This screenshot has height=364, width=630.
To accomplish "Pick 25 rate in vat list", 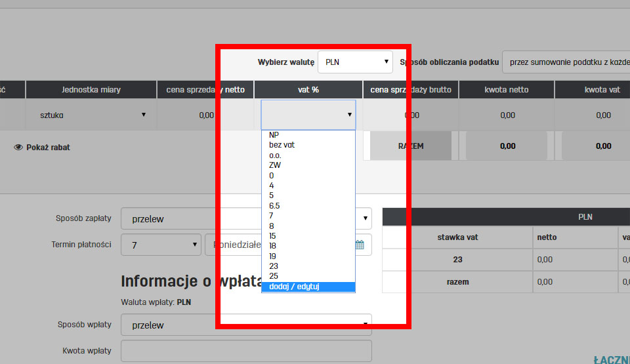I will pos(308,276).
